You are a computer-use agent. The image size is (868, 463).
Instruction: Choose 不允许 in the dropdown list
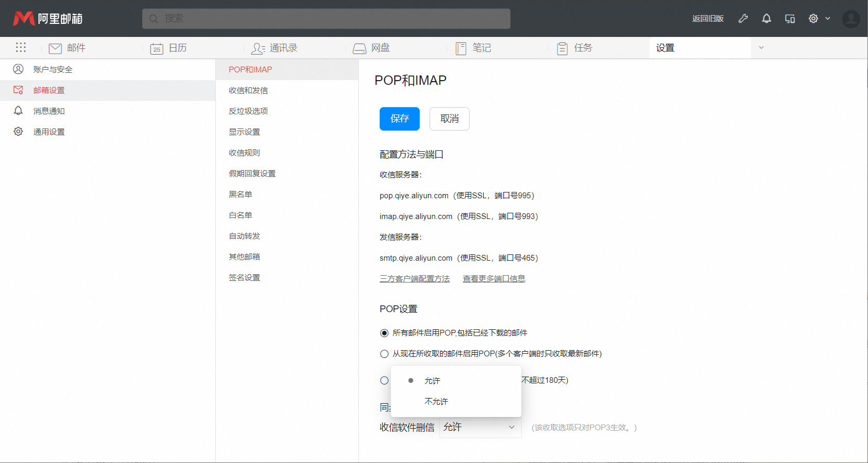[x=436, y=402]
